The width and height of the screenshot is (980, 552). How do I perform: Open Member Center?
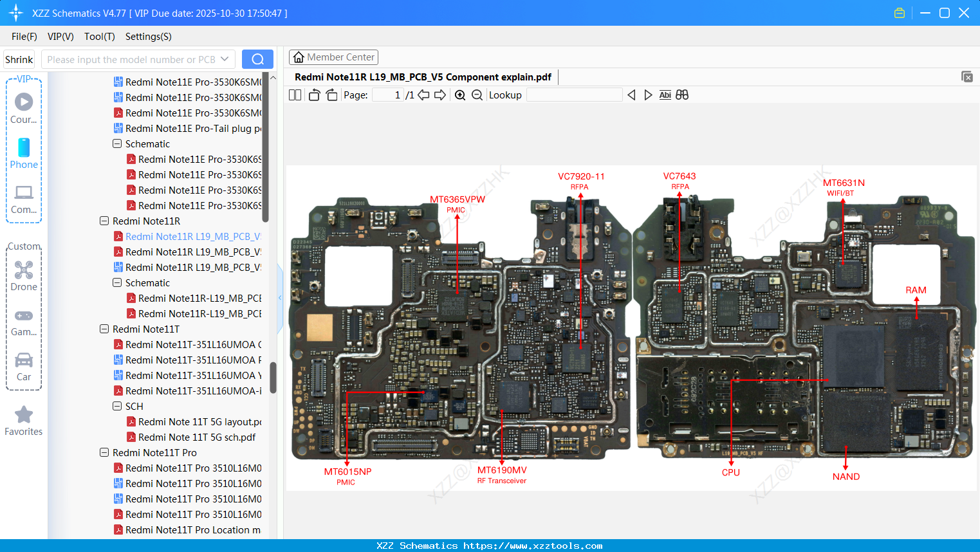pos(333,57)
